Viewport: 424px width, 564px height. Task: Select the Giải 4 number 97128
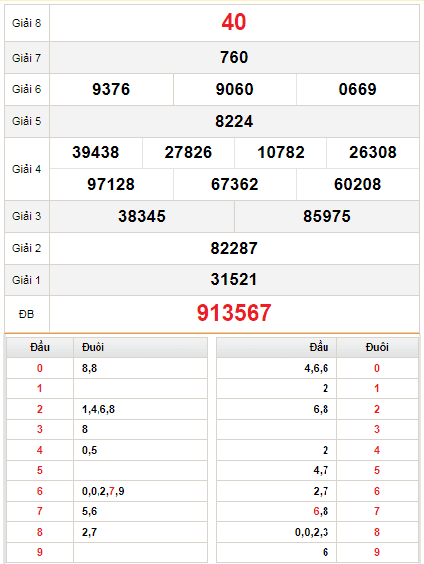click(x=111, y=185)
